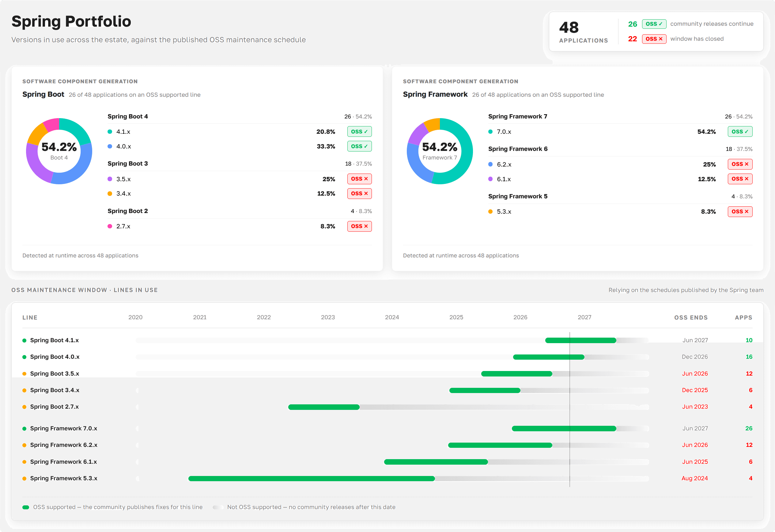Click OSS closed badge for Boot 3.5.x
The width and height of the screenshot is (775, 532).
point(359,179)
